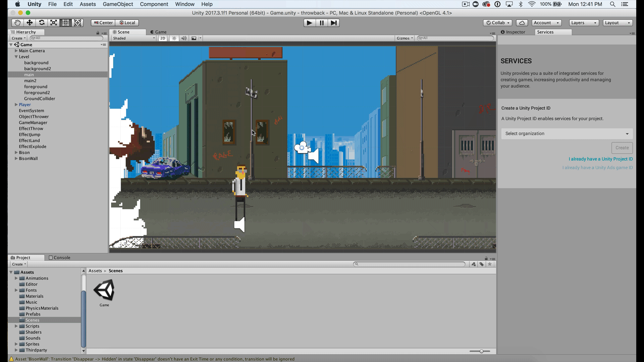
Task: Select the Move tool
Action: [30, 22]
